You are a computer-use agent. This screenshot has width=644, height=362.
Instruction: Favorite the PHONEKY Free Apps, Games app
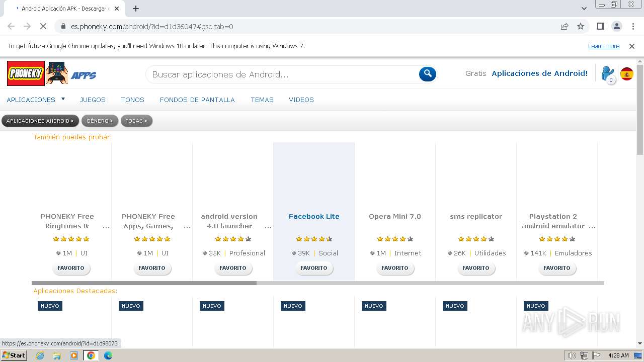click(x=152, y=268)
